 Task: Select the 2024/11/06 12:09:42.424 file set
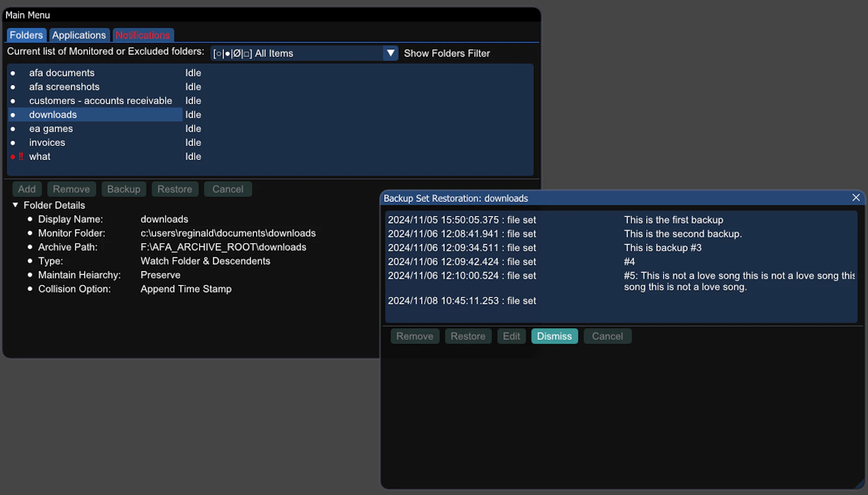462,262
